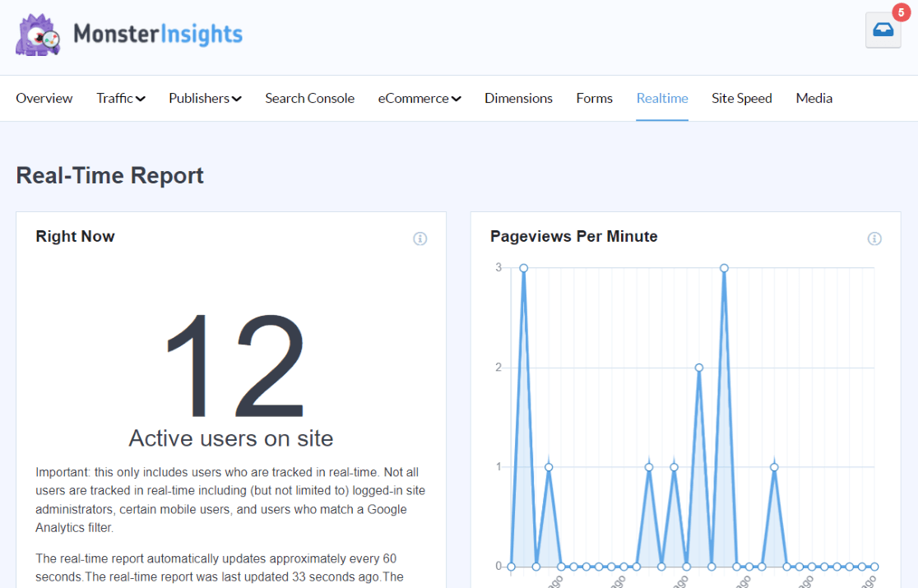
Task: Switch to the Dimensions tab
Action: click(518, 98)
